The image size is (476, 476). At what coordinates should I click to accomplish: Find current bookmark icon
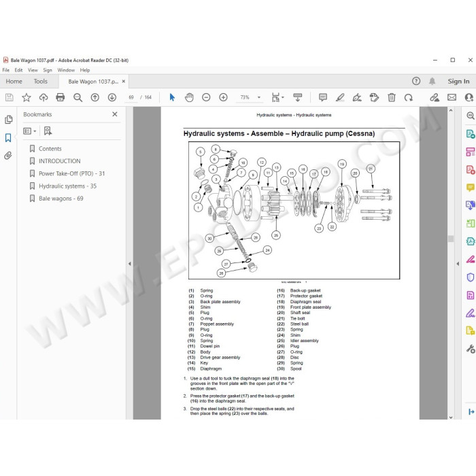click(x=48, y=131)
